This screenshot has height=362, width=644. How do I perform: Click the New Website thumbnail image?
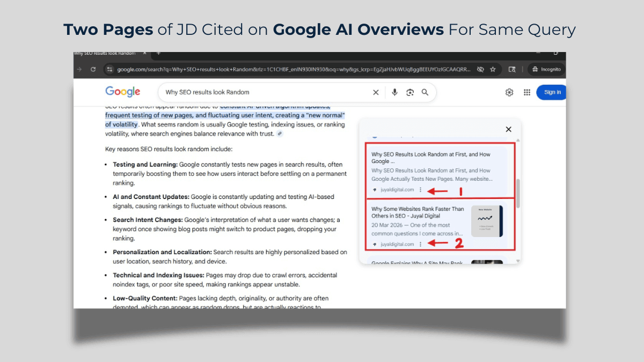[x=487, y=221]
